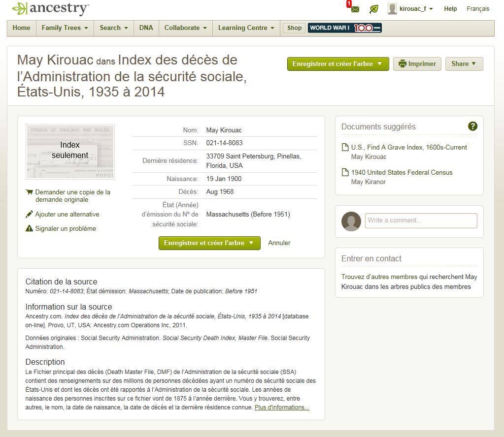This screenshot has width=504, height=437.
Task: Click the birth date 19 Jan 1900
Action: click(x=224, y=179)
